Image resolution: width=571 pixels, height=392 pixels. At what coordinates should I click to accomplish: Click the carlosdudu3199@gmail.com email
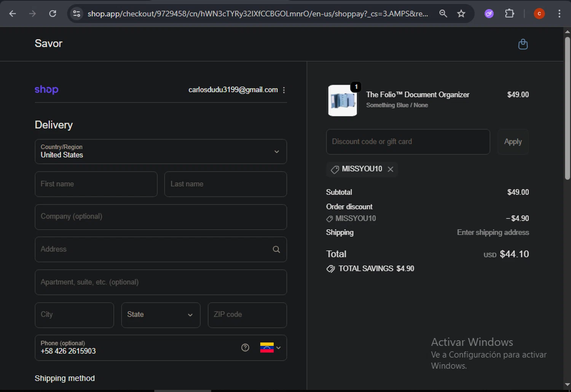click(233, 90)
